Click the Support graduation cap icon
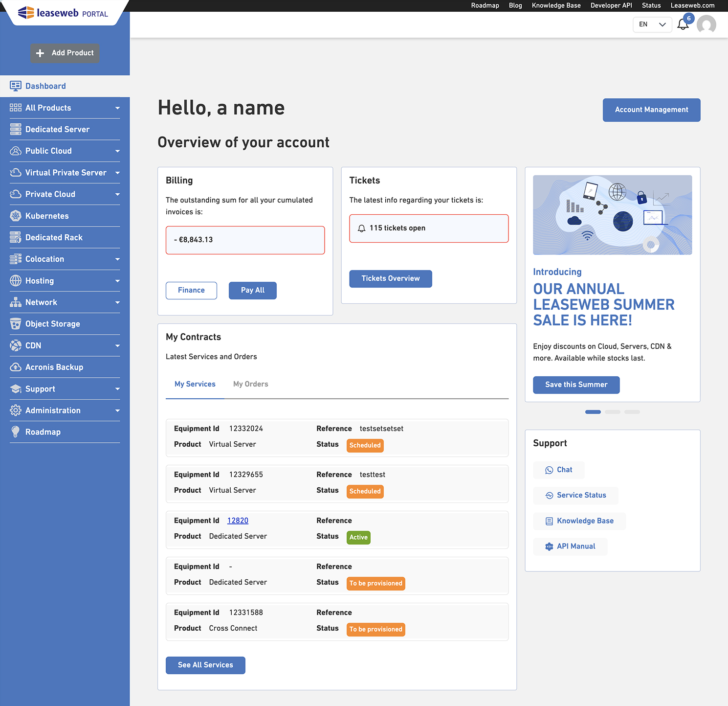 [x=16, y=389]
